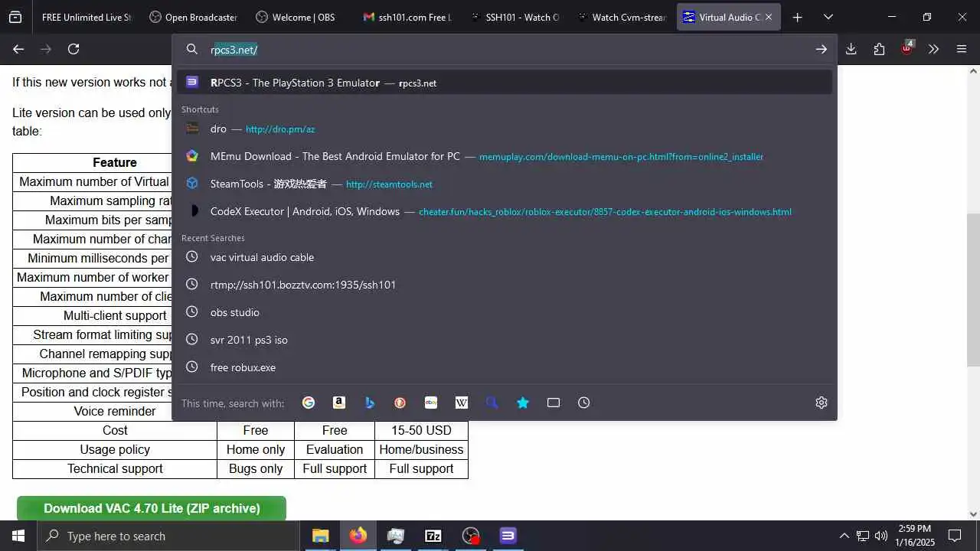Open CodeX Executor shortcut suggestion
Viewport: 980px width, 551px height.
505,211
